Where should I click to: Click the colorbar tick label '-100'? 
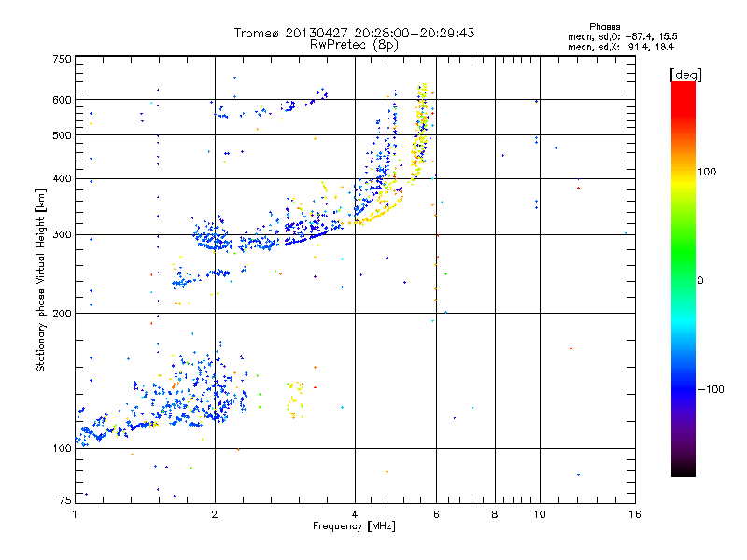pos(711,389)
